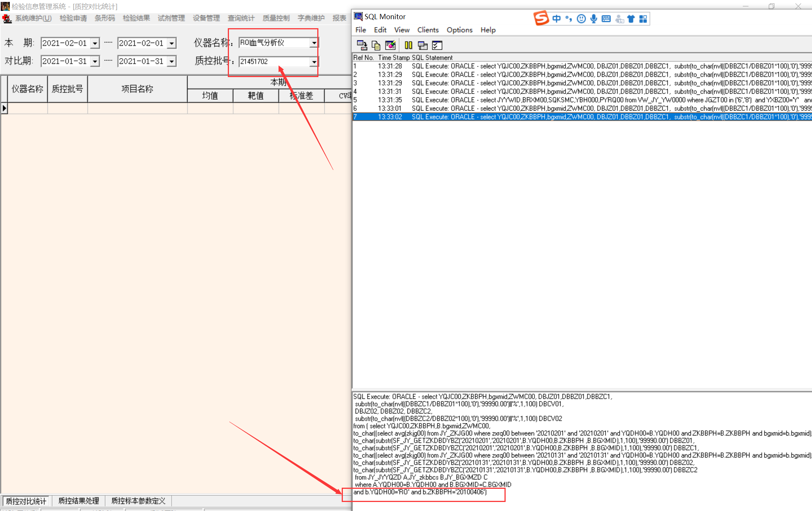Switch to the 质控结果处理 tab
The image size is (812, 511).
pos(79,501)
